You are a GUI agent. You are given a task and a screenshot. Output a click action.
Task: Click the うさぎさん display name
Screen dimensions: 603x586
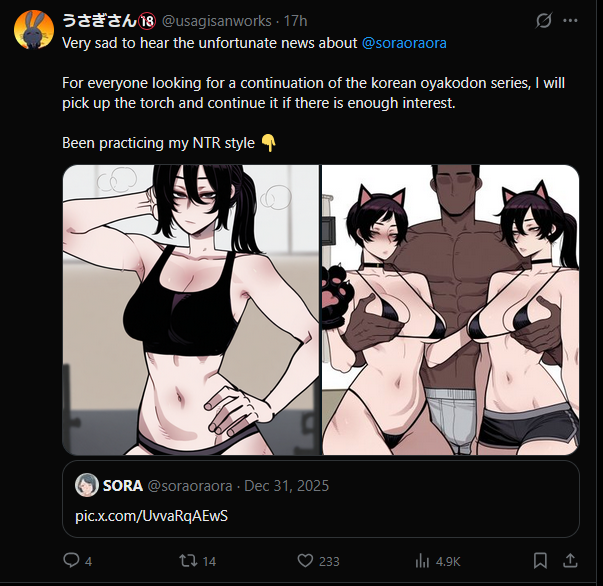[x=99, y=21]
